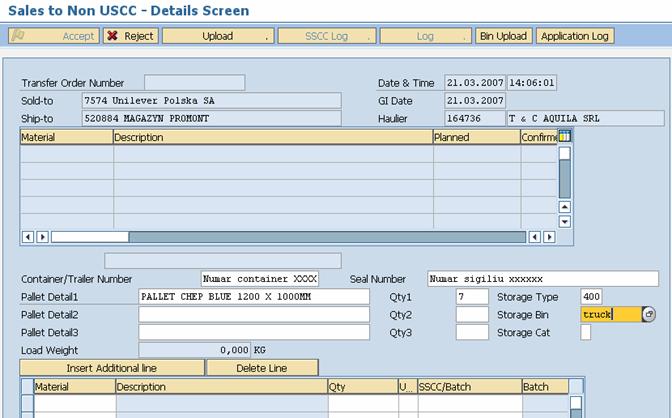Click the Storage Cat small field
672x418 pixels.
(586, 332)
